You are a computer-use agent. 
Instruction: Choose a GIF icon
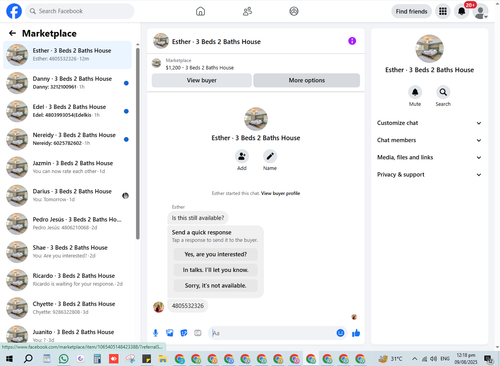click(x=198, y=333)
